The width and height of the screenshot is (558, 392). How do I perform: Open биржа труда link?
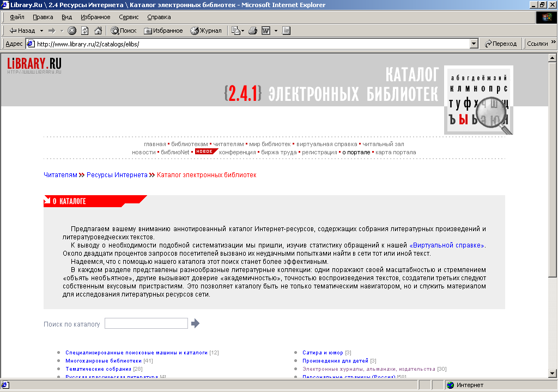(279, 153)
